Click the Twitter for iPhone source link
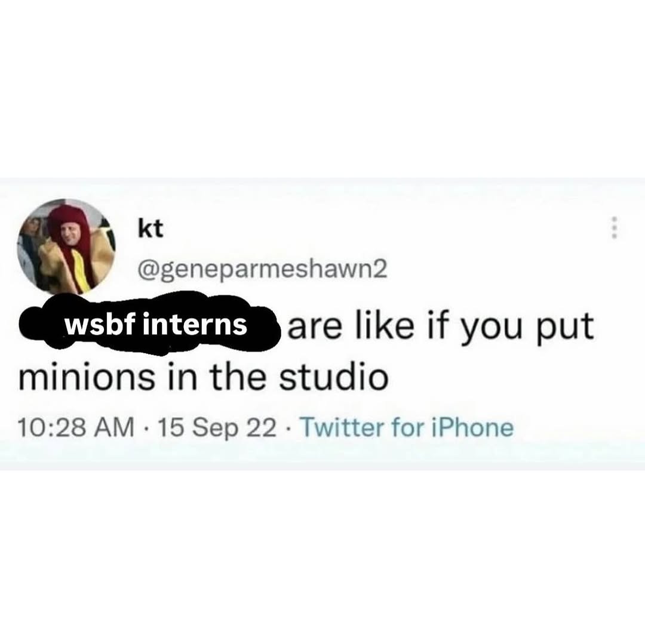The image size is (645, 644). click(x=408, y=427)
